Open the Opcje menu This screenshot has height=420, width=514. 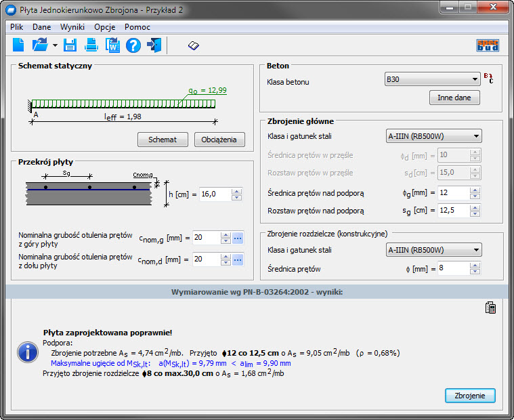(104, 27)
